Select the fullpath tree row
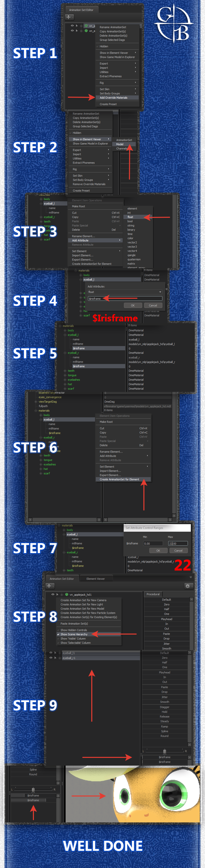205x868 pixels. tap(43, 406)
